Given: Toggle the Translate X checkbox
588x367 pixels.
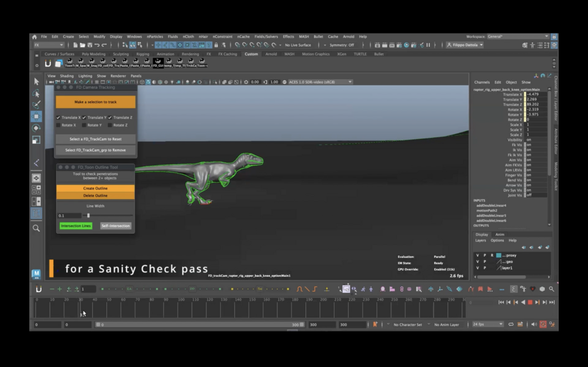Looking at the screenshot, I should coord(58,117).
